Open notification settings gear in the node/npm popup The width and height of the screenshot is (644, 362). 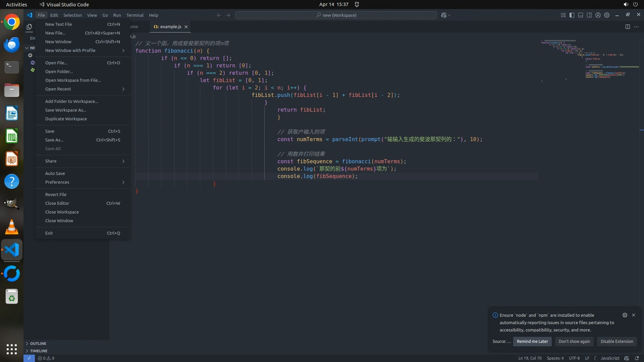(x=625, y=315)
